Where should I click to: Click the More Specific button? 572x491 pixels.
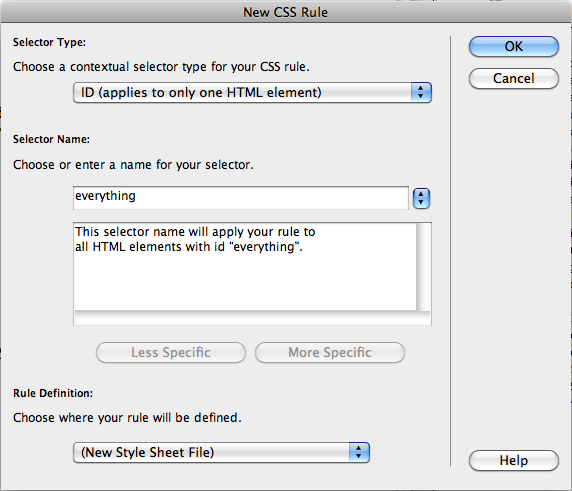click(330, 352)
